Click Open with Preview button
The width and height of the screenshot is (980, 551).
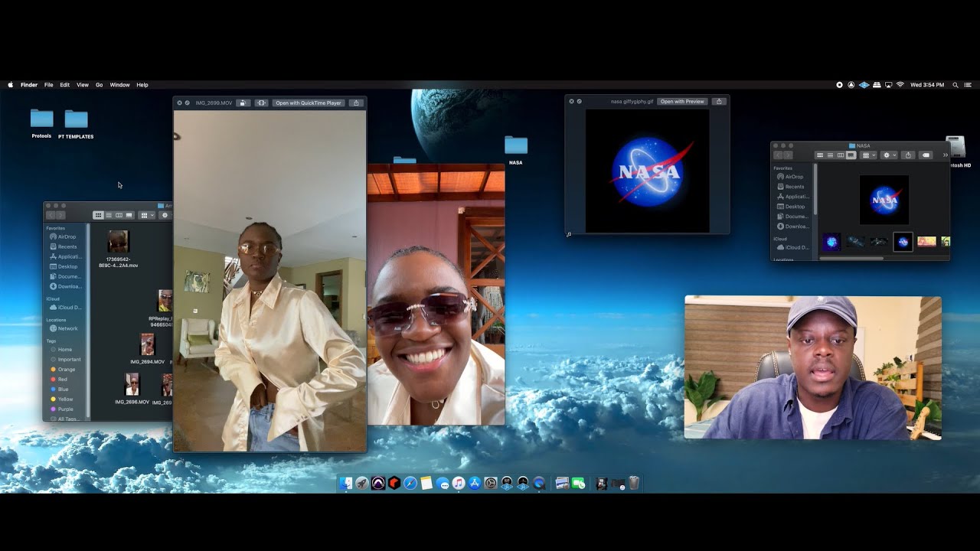coord(682,101)
